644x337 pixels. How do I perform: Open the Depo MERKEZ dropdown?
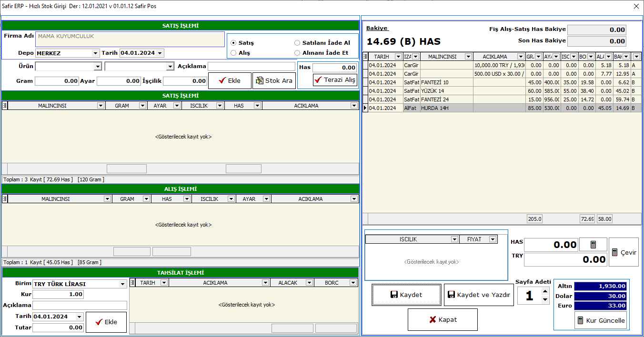coord(95,53)
